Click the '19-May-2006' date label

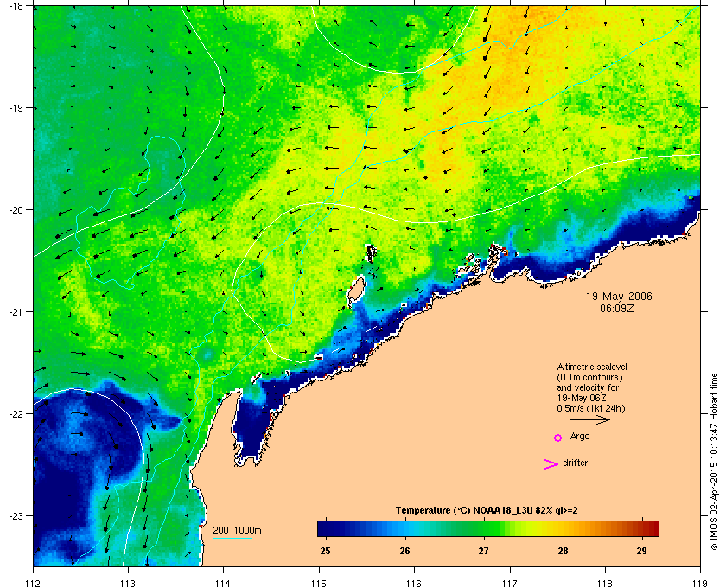click(x=619, y=297)
